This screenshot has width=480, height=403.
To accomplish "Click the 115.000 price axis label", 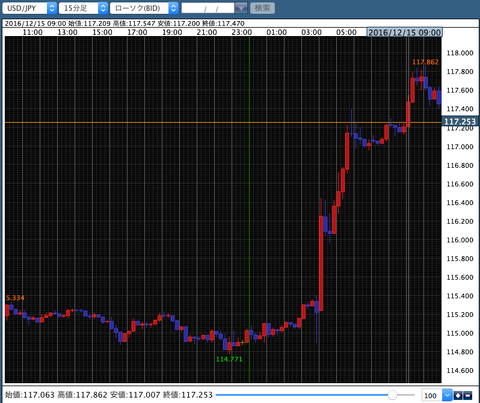I will pos(460,333).
